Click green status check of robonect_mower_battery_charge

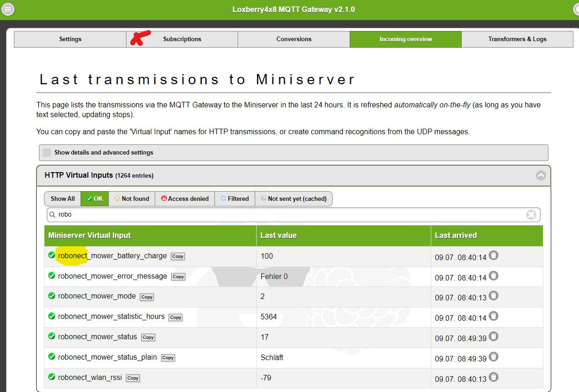click(52, 255)
